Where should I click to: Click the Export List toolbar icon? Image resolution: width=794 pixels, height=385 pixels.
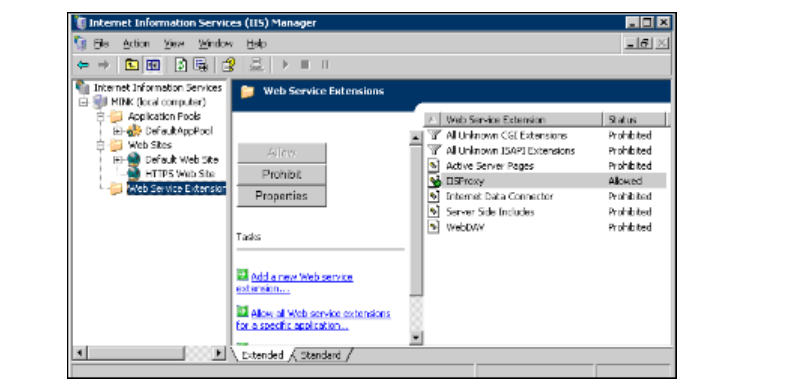[201, 65]
